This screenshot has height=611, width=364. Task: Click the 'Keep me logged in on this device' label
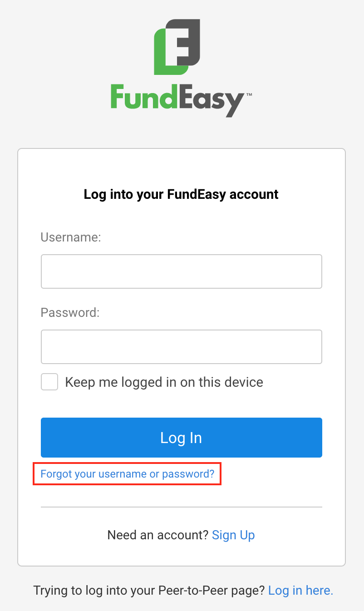pos(164,382)
